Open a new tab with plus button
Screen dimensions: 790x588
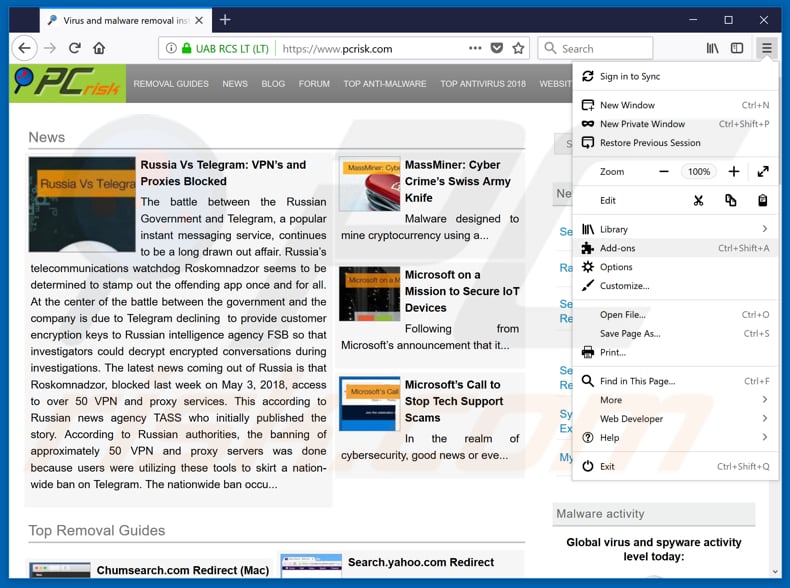225,20
